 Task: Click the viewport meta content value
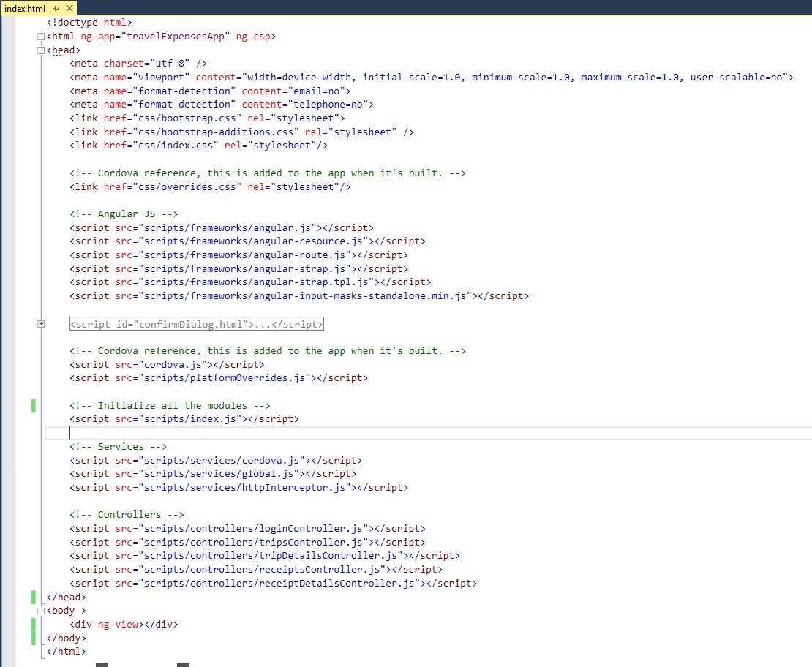[514, 78]
